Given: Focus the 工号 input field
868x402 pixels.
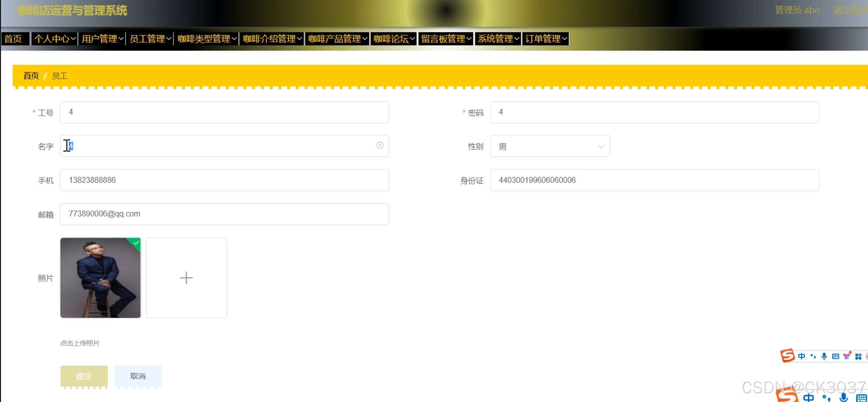Looking at the screenshot, I should coord(225,112).
